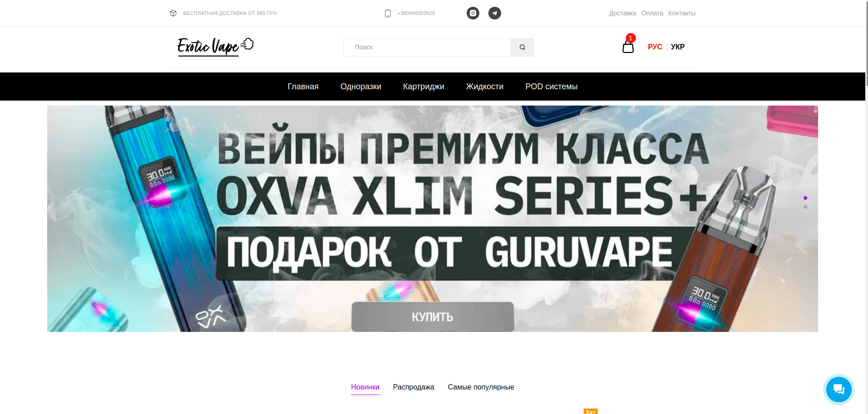This screenshot has width=868, height=414.
Task: Open the Одноразки menu item
Action: (361, 87)
